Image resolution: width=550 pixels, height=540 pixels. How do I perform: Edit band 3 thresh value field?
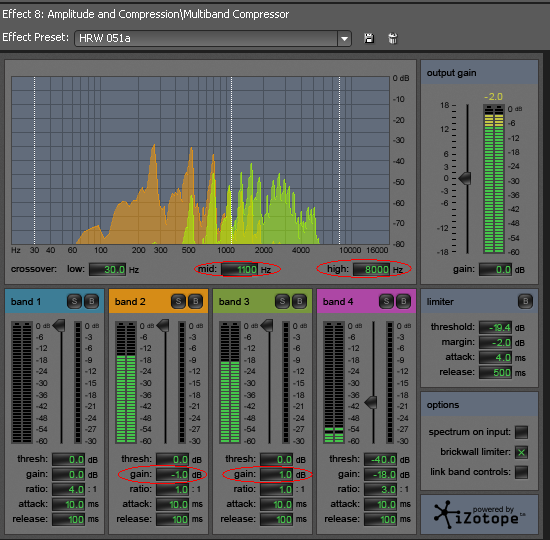click(x=276, y=459)
